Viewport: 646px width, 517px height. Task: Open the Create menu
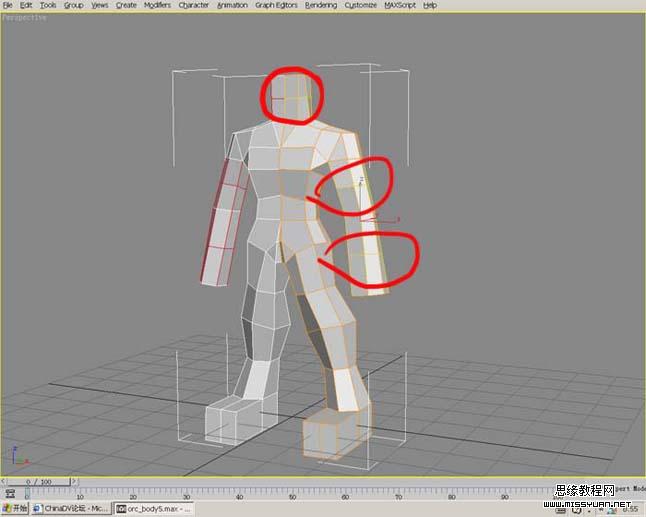126,5
